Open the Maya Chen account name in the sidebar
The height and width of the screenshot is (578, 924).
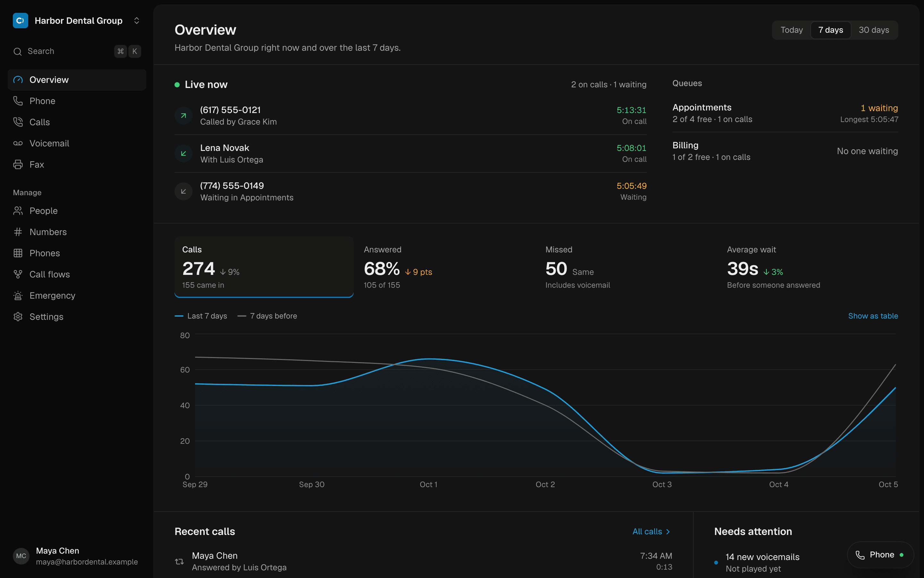click(57, 550)
